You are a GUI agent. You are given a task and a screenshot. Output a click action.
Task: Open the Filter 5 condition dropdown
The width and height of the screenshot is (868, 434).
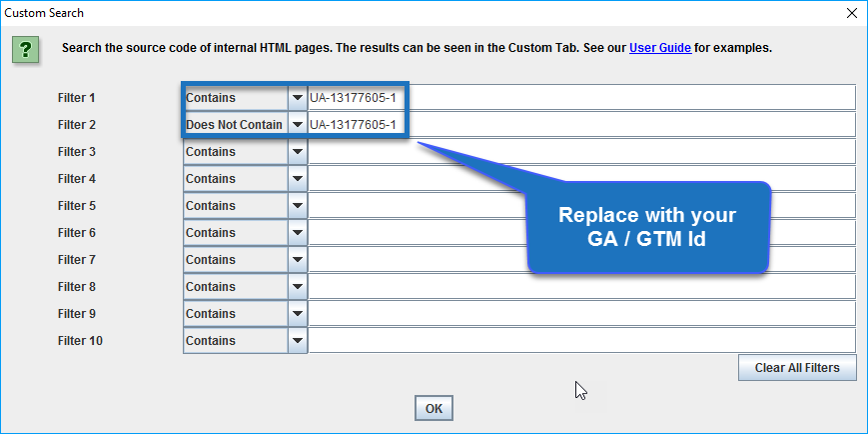coord(245,206)
